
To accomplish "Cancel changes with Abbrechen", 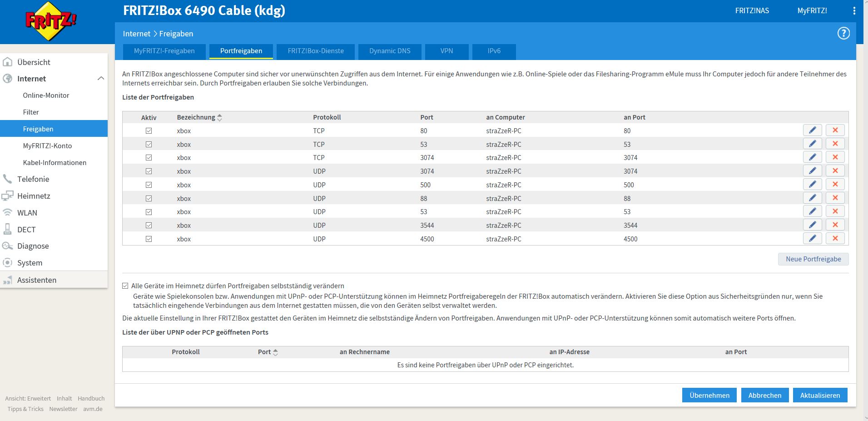I will 765,395.
